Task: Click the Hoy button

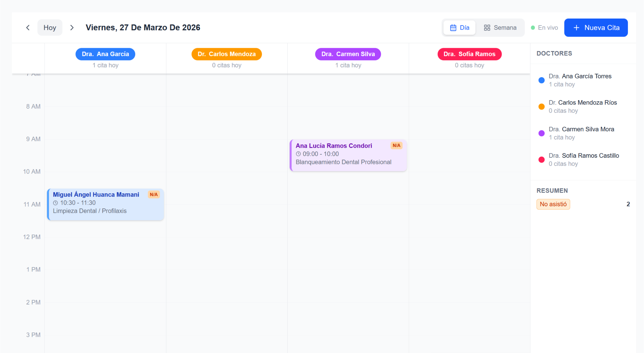Action: click(50, 27)
